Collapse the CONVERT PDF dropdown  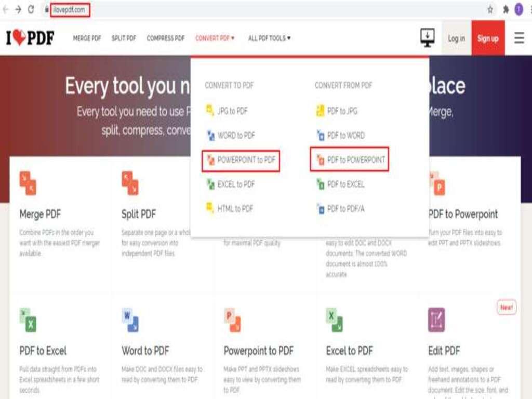pyautogui.click(x=215, y=38)
